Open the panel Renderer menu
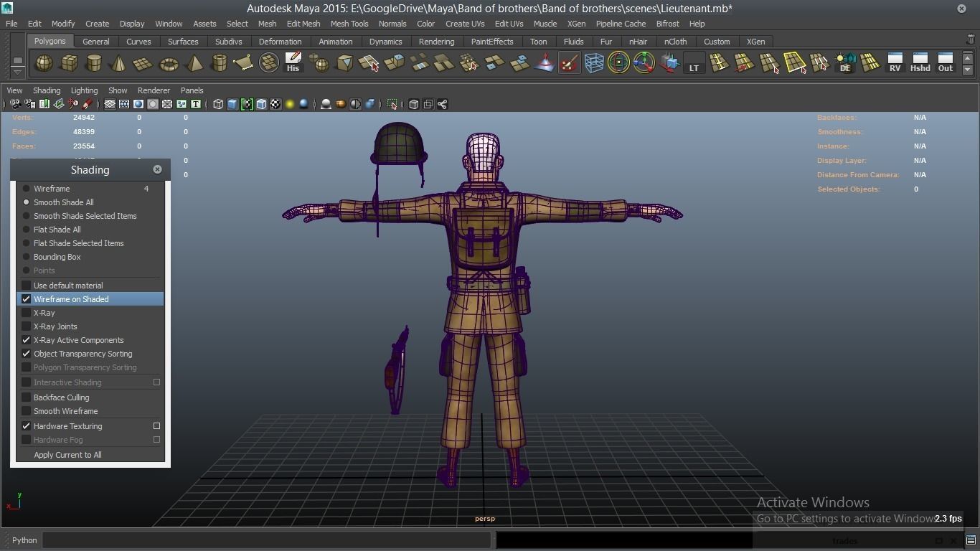This screenshot has height=551, width=980. (154, 90)
